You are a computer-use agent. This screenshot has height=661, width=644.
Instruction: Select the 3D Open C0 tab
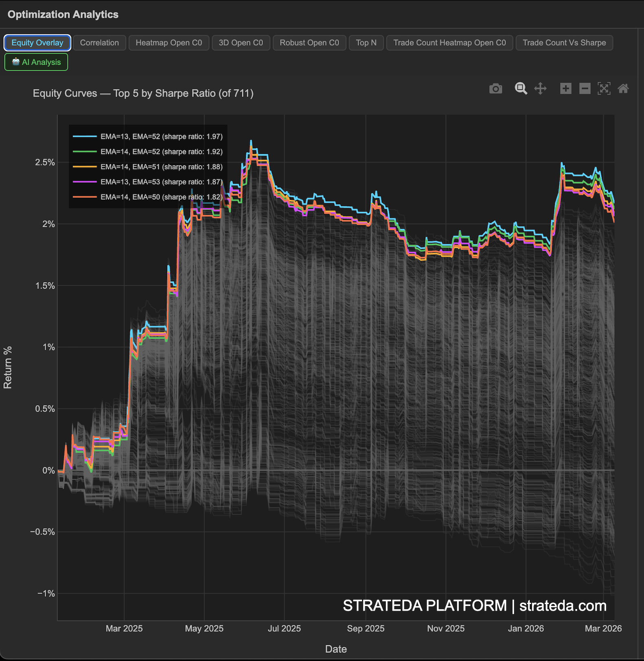241,43
